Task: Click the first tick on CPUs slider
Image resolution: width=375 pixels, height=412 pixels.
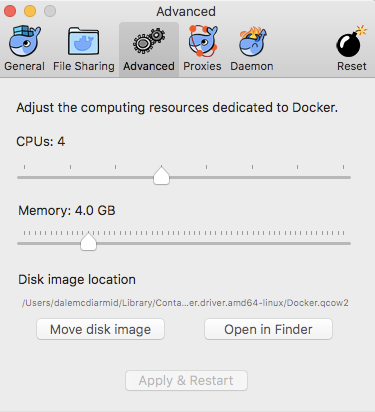Action: point(24,177)
